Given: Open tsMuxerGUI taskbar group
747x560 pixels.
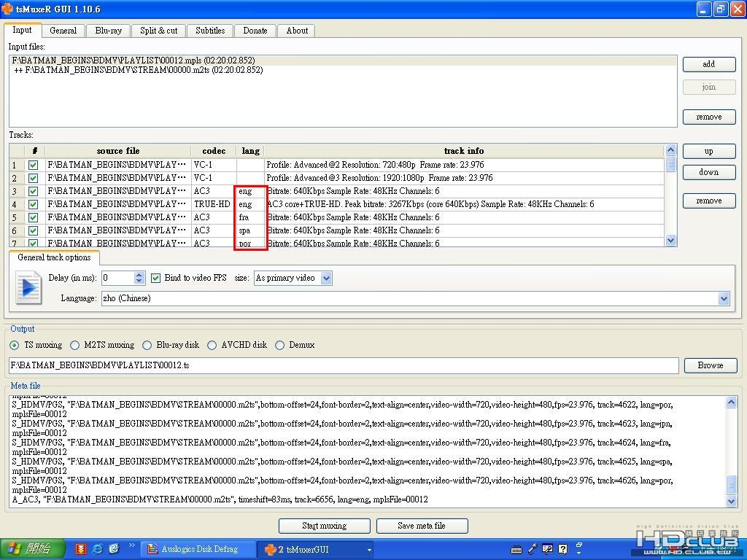Looking at the screenshot, I should tap(317, 549).
